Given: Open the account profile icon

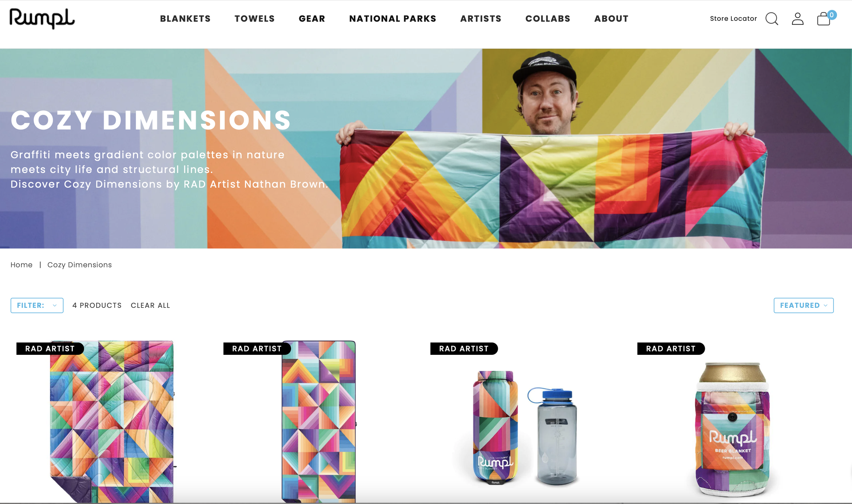Looking at the screenshot, I should [797, 19].
